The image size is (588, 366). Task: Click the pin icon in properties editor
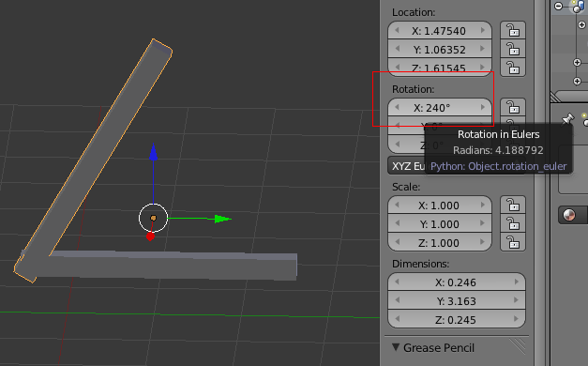click(567, 119)
